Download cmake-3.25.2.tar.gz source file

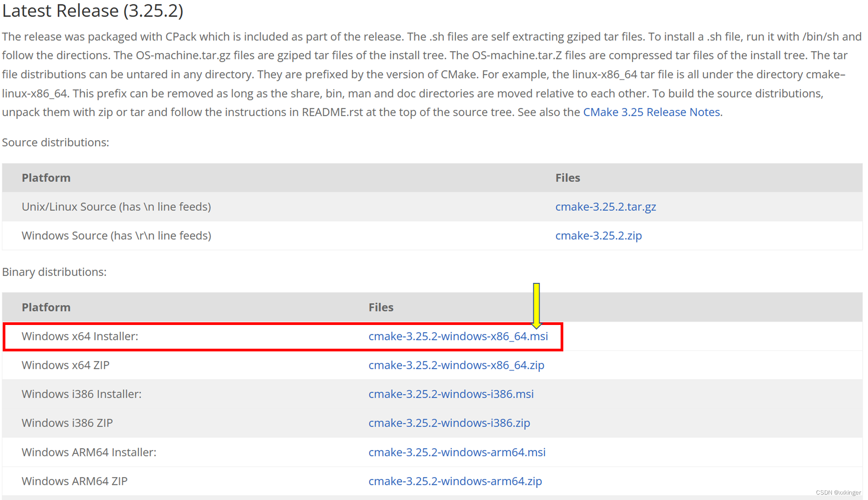point(605,207)
